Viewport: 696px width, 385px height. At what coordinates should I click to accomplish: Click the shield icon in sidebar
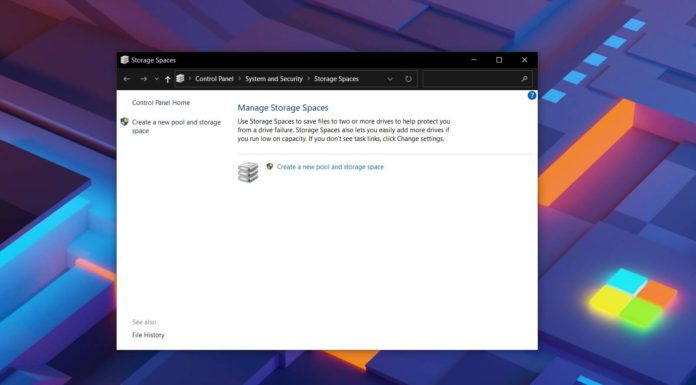[x=124, y=122]
